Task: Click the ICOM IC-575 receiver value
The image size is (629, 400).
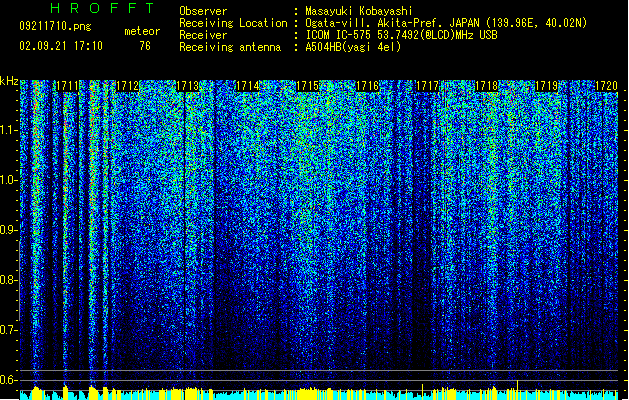Action: click(401, 35)
